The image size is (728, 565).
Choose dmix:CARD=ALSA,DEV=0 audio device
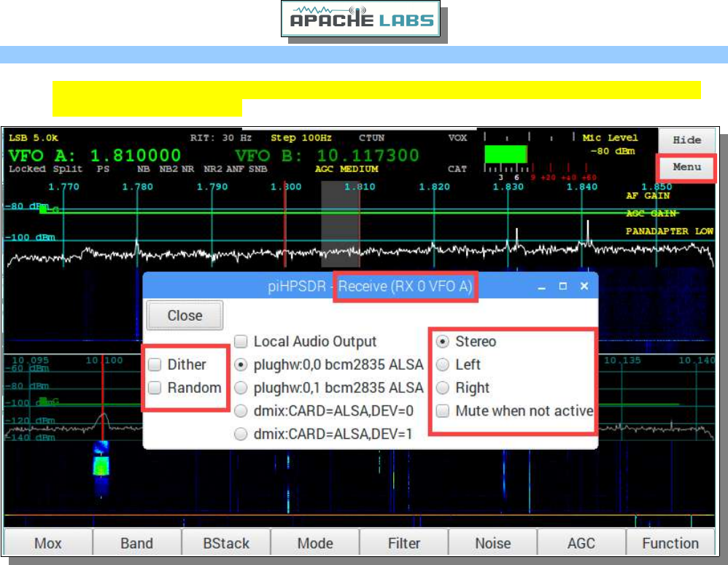point(241,411)
